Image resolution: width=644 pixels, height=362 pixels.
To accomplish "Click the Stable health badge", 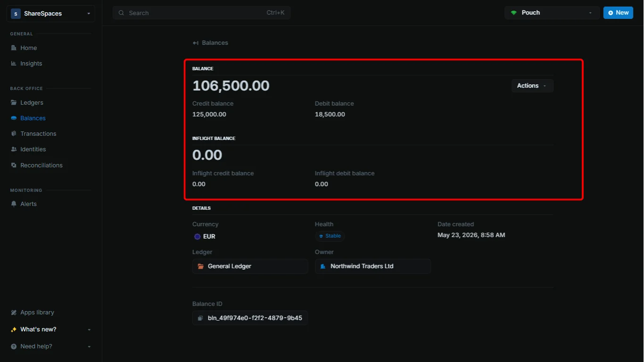I will click(330, 236).
